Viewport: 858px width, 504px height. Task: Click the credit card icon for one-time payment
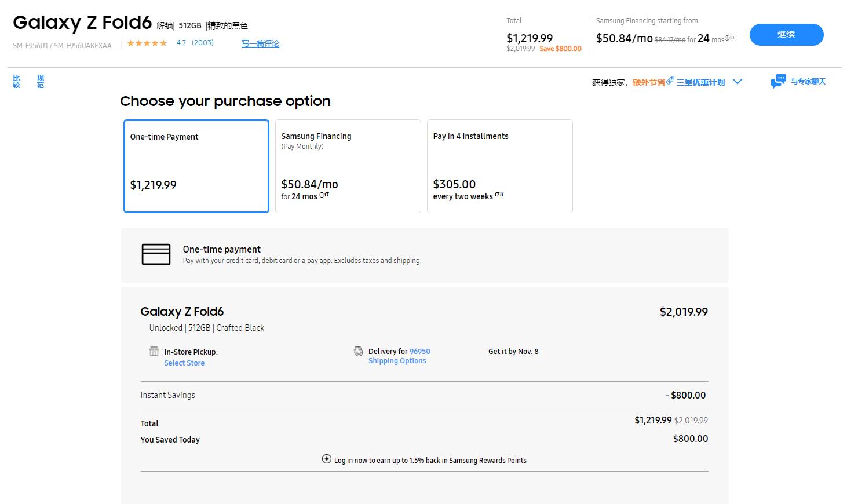click(x=156, y=254)
